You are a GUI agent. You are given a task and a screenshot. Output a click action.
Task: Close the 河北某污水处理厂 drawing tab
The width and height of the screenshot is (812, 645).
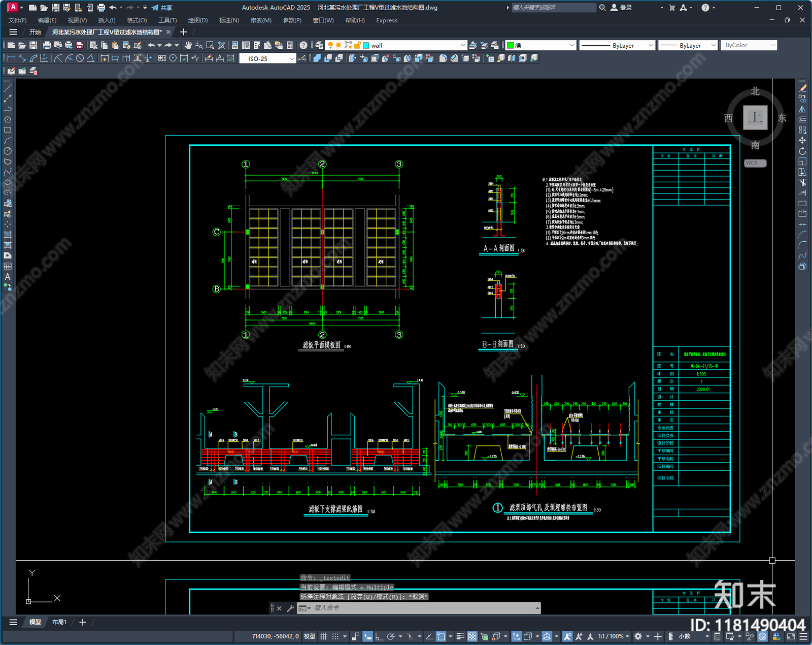tap(168, 32)
